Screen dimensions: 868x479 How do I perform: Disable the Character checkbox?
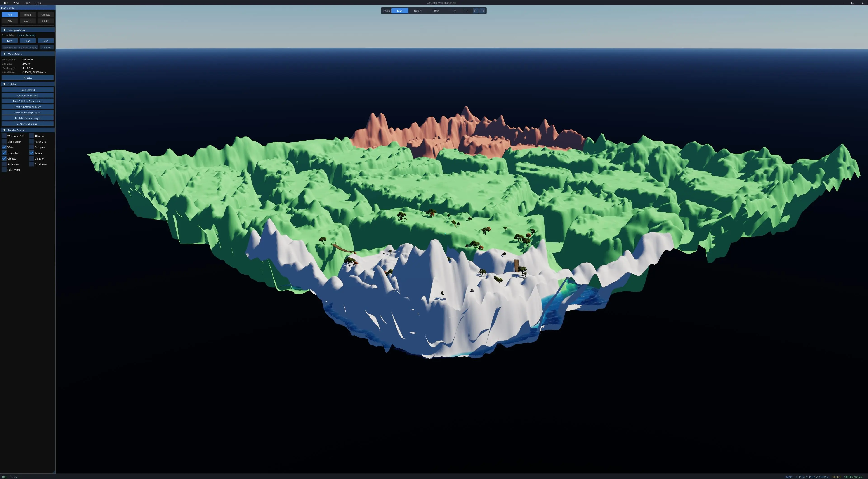(4, 153)
